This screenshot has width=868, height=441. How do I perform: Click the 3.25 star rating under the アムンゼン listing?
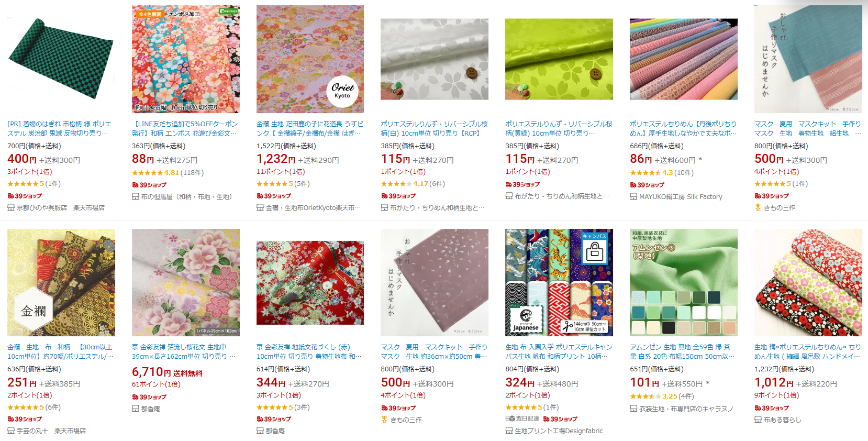click(645, 396)
